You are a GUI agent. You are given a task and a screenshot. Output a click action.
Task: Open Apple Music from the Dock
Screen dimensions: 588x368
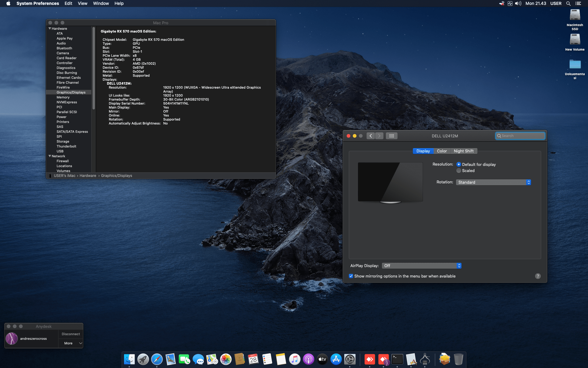coord(295,359)
